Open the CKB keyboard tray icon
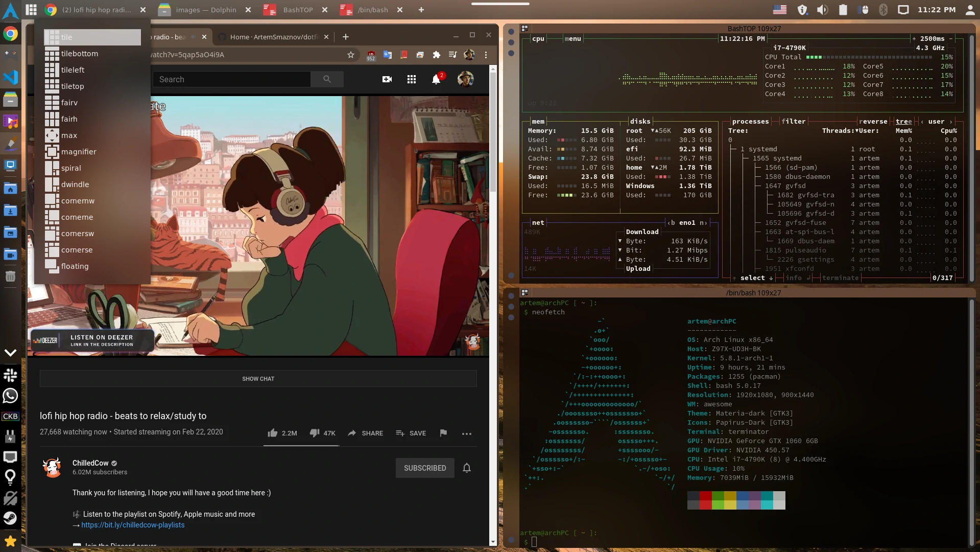 tap(10, 416)
